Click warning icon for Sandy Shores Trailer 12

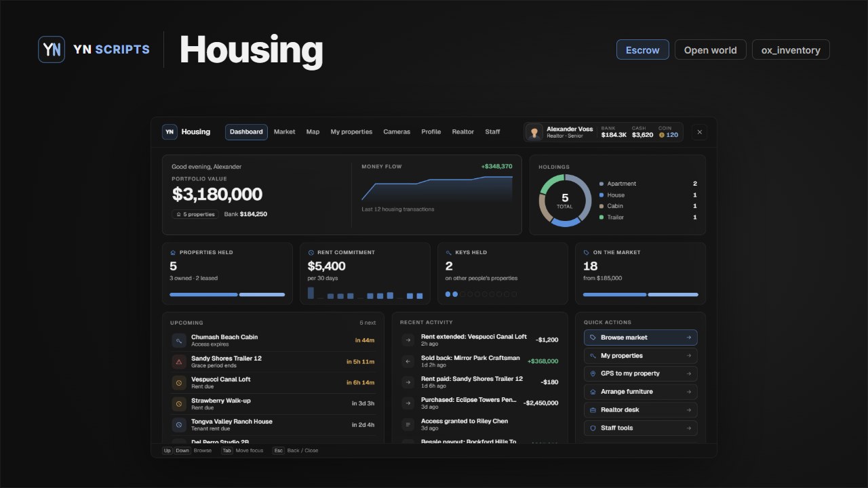click(179, 362)
